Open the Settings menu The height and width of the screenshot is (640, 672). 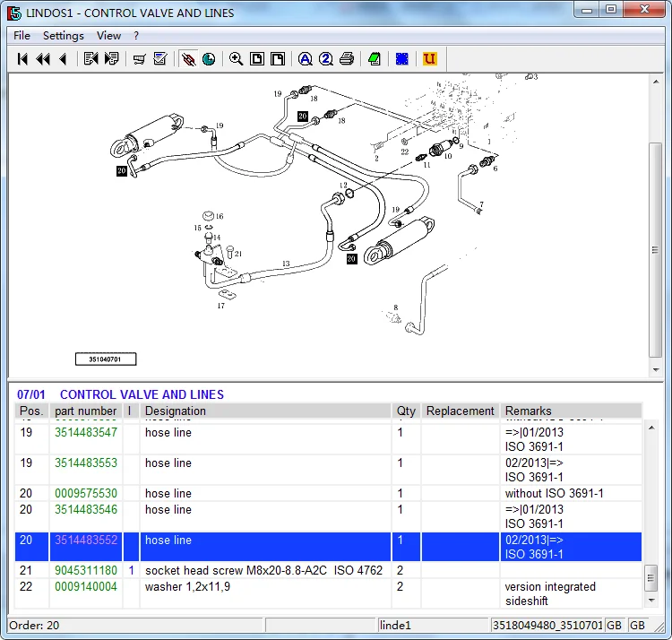(x=64, y=36)
